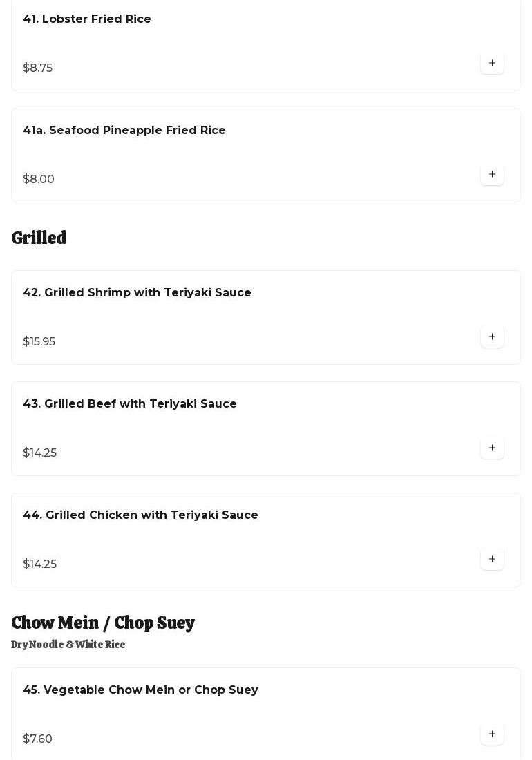
Task: Click the $8.75 Lobster Fried Rice price
Action: [x=38, y=68]
